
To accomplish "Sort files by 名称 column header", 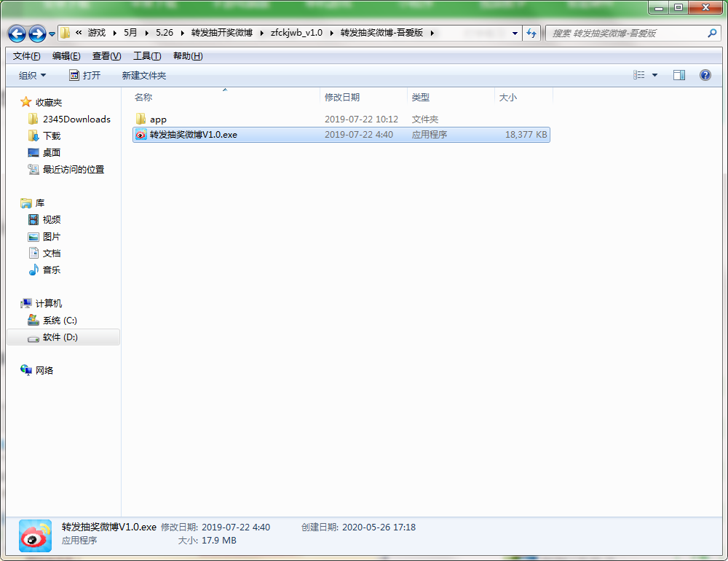I will [225, 97].
